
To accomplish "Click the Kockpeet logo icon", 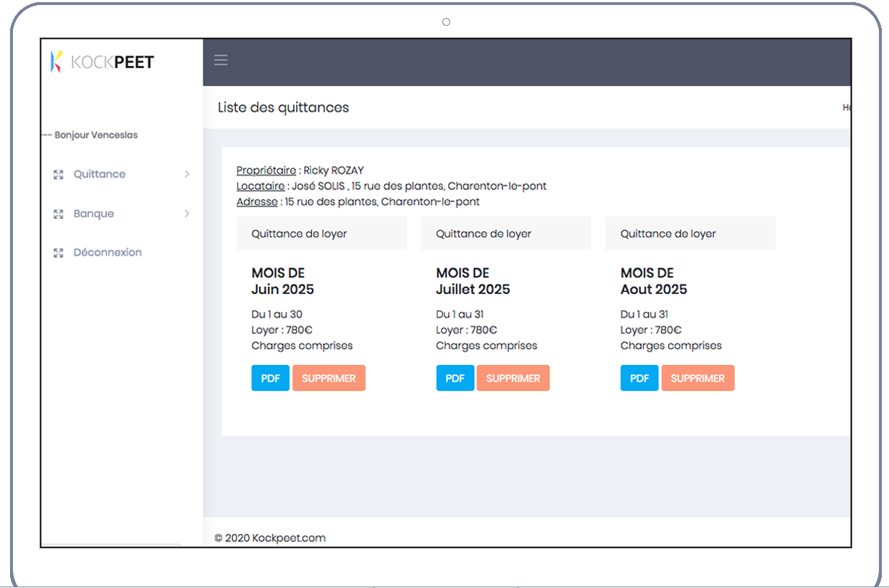I will [x=56, y=62].
